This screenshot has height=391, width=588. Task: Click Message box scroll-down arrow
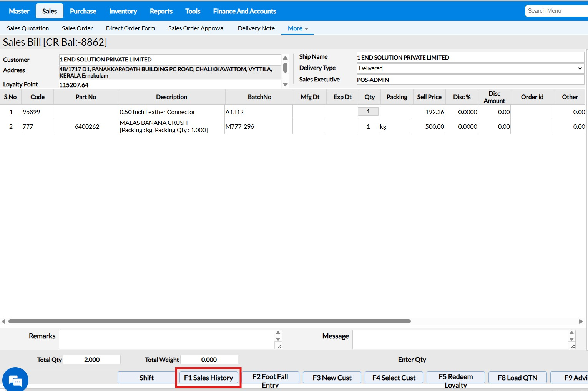click(x=571, y=339)
